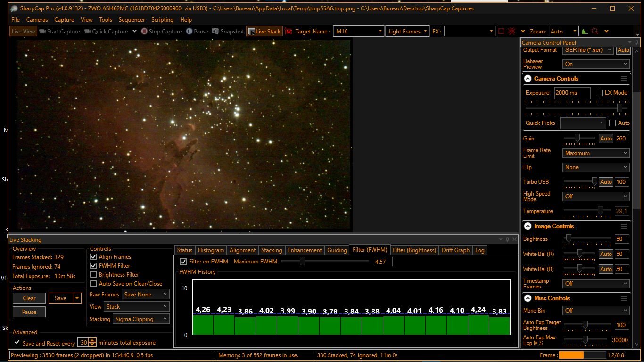Click the Clear button in Live Stacking
The image size is (644, 362).
(x=29, y=298)
